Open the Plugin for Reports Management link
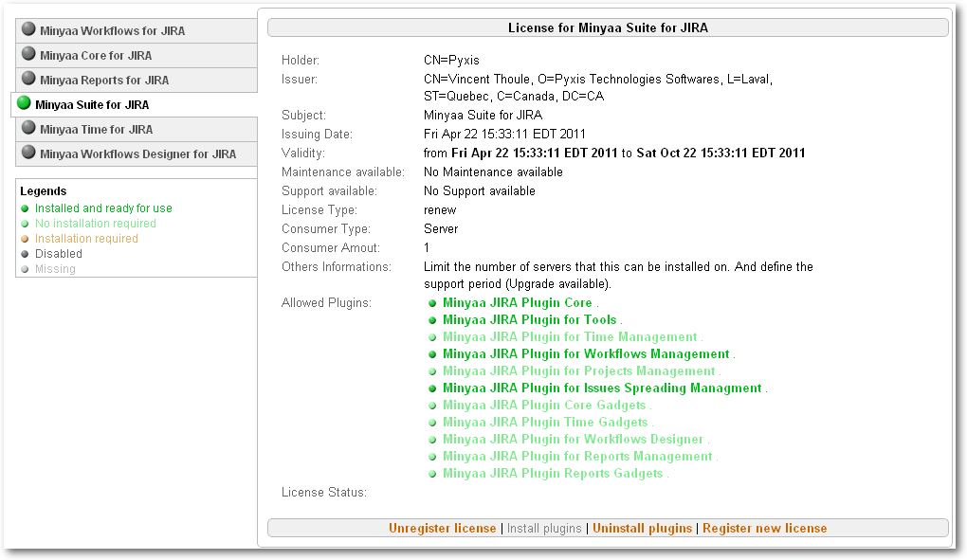The image size is (967, 560). [578, 457]
